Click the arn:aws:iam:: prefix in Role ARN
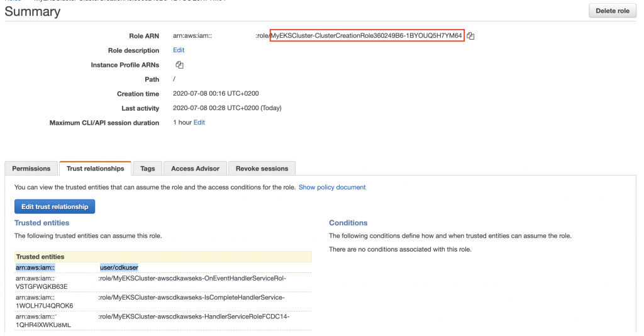The height and width of the screenshot is (336, 644). click(x=192, y=36)
